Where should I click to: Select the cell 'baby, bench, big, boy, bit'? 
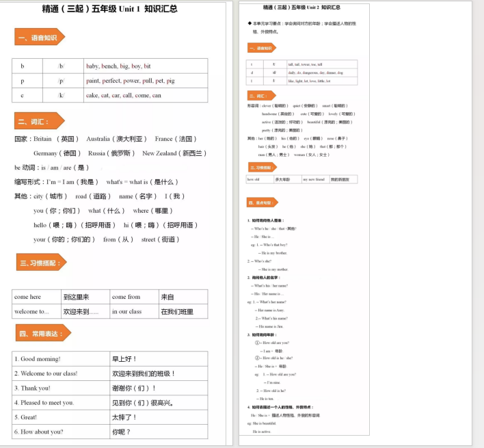(146, 66)
